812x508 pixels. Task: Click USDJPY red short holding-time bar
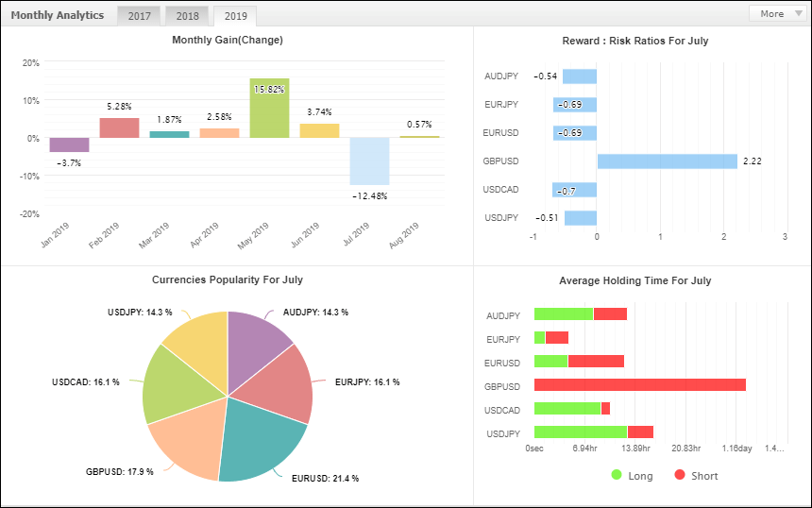coord(640,432)
